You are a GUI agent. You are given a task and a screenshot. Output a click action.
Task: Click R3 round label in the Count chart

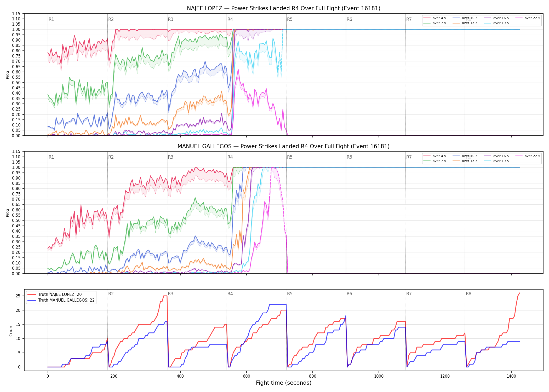tap(170, 294)
